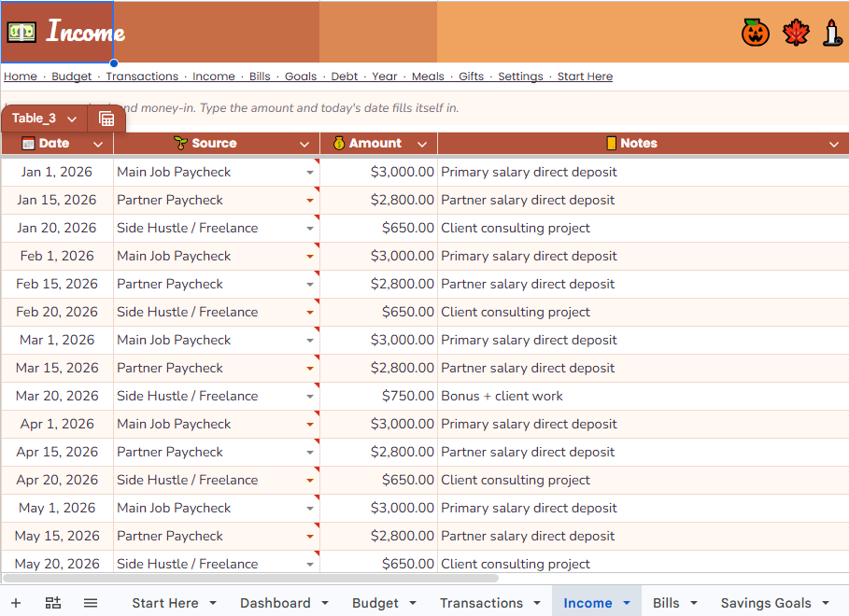Follow the Settings navigation link

[x=520, y=77]
